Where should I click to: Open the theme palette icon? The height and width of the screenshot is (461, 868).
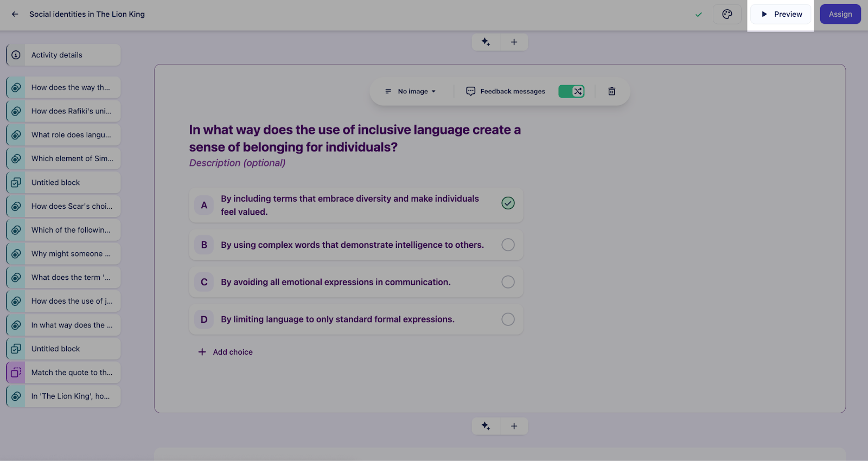coord(727,14)
